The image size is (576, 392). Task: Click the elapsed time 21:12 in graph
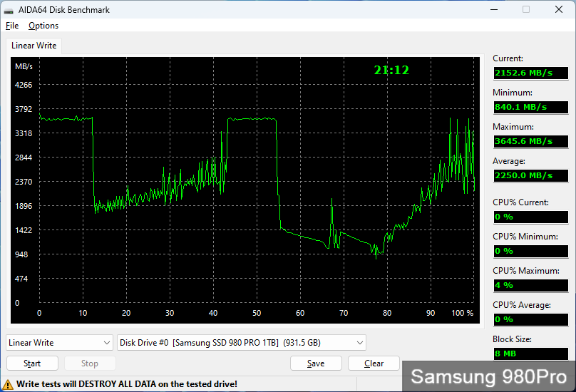click(x=391, y=70)
